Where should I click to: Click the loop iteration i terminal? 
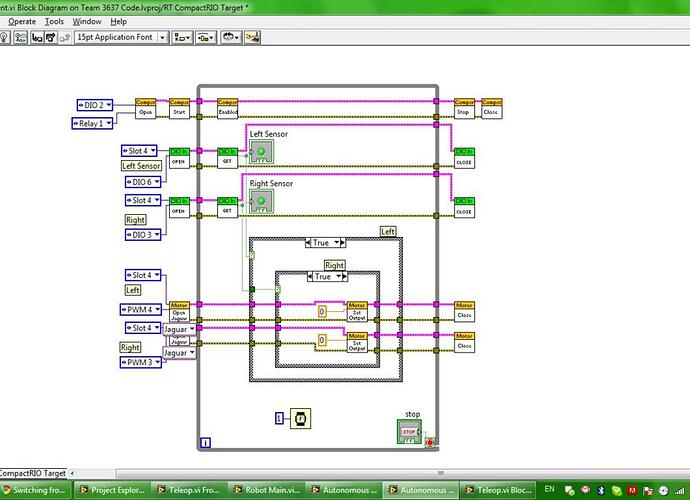[206, 443]
